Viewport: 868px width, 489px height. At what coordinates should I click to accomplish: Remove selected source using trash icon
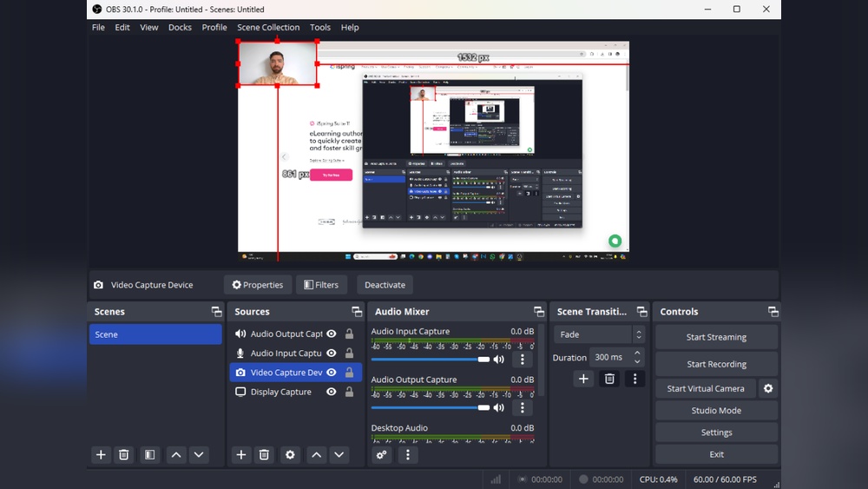(x=264, y=454)
